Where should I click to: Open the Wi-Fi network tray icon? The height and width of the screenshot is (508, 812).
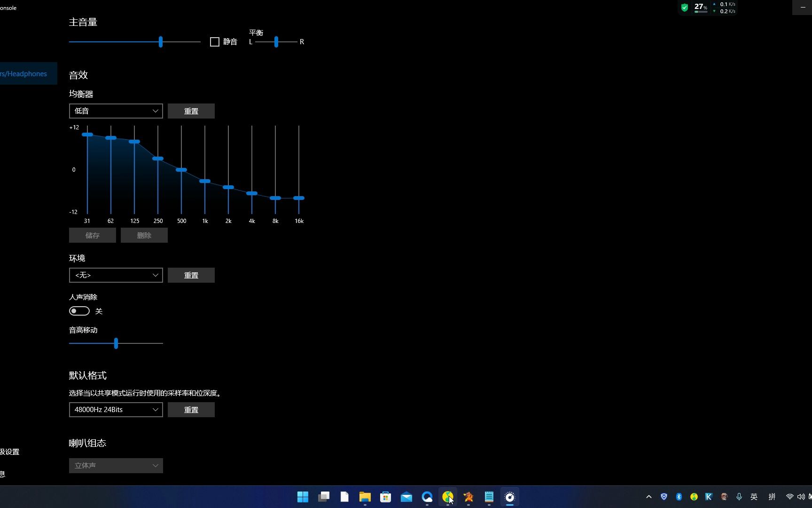point(790,497)
